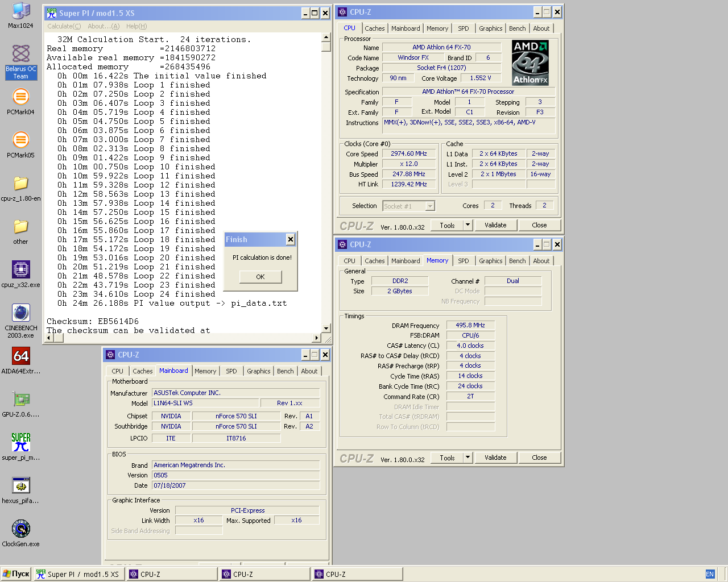Select the Belarus OC Team desktop icon

[x=21, y=62]
